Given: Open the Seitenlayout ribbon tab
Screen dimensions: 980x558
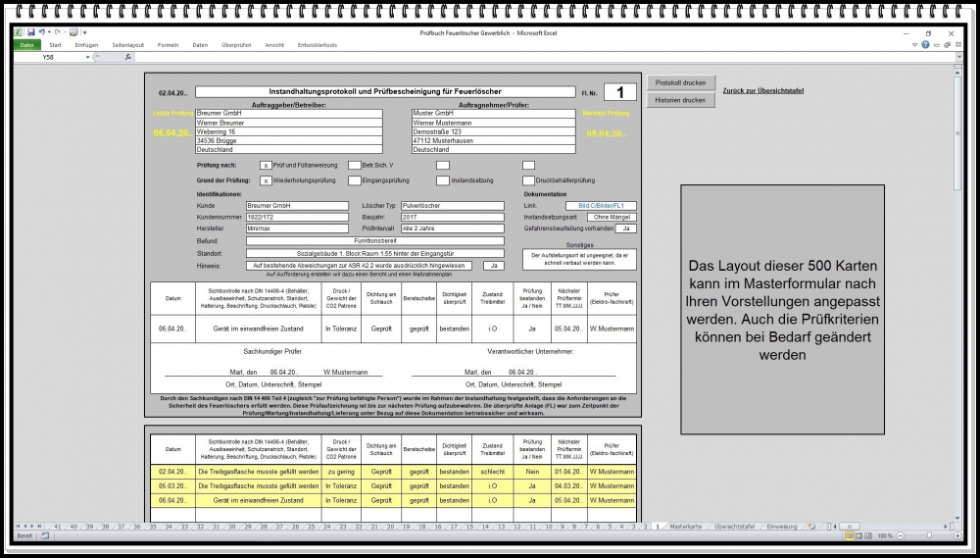Looking at the screenshot, I should (127, 45).
